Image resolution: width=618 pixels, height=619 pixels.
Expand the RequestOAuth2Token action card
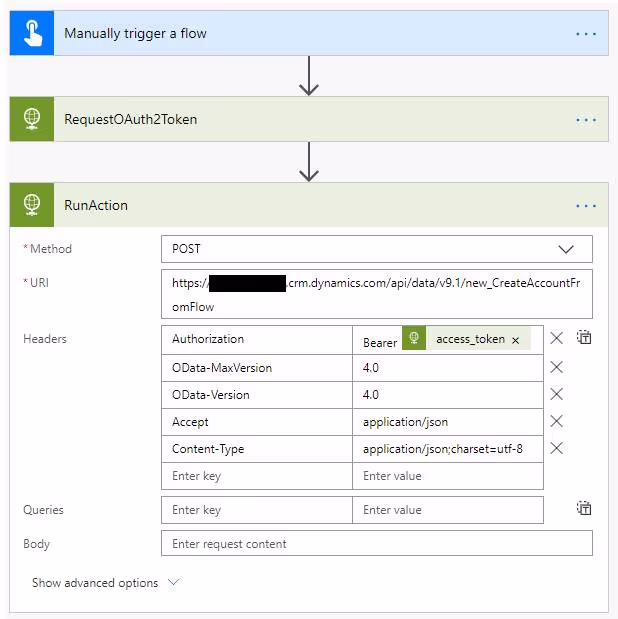coord(309,119)
